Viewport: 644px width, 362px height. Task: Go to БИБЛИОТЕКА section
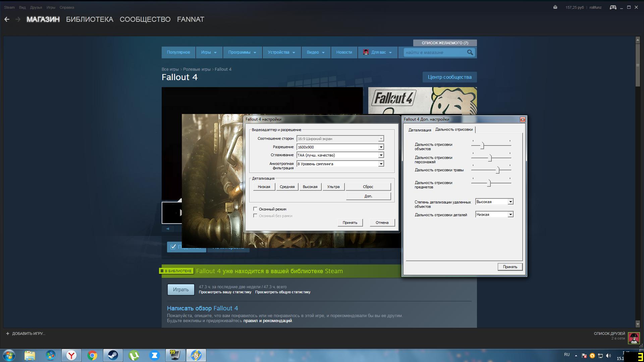point(90,19)
